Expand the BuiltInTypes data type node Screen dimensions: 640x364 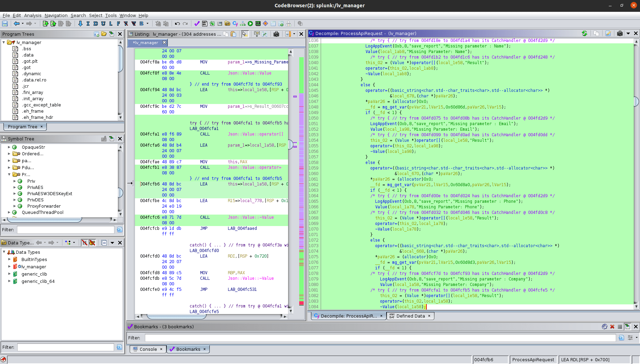(x=9, y=259)
